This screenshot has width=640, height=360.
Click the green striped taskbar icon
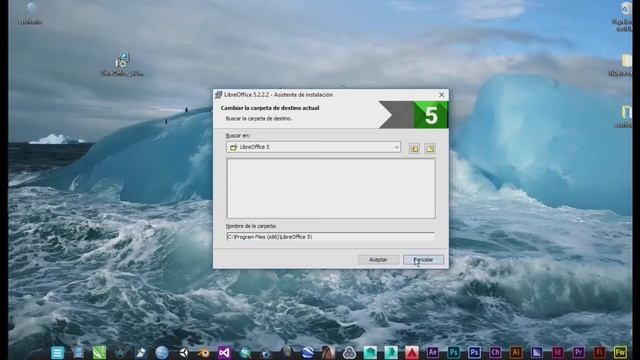(x=99, y=352)
